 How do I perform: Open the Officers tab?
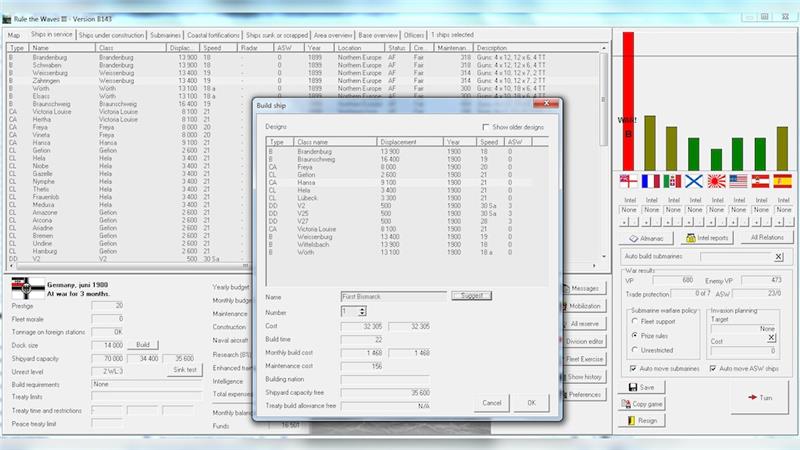[x=414, y=35]
